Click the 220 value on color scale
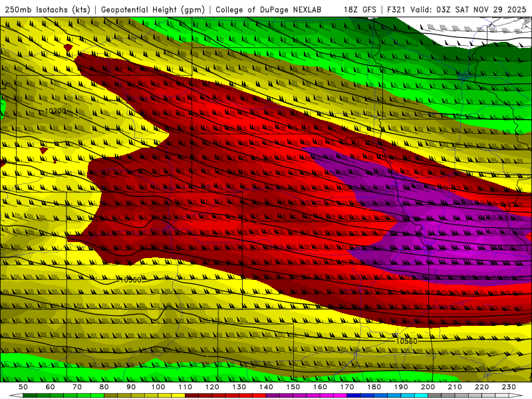532x399 pixels. [x=481, y=387]
